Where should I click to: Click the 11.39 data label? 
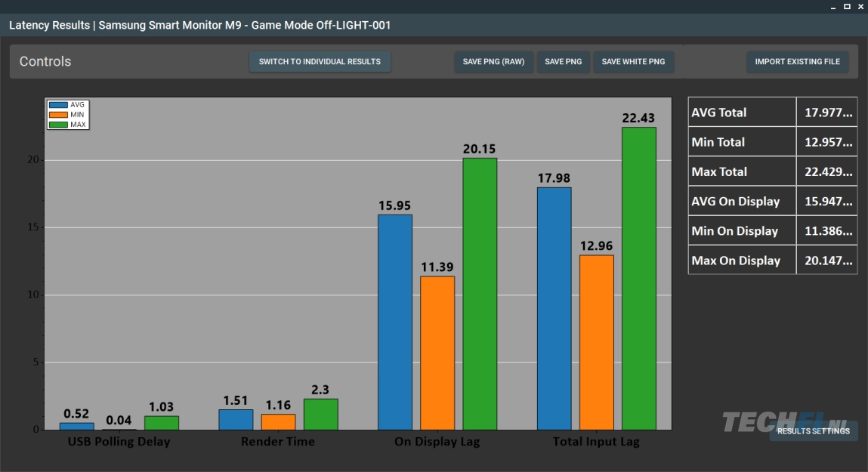click(437, 267)
